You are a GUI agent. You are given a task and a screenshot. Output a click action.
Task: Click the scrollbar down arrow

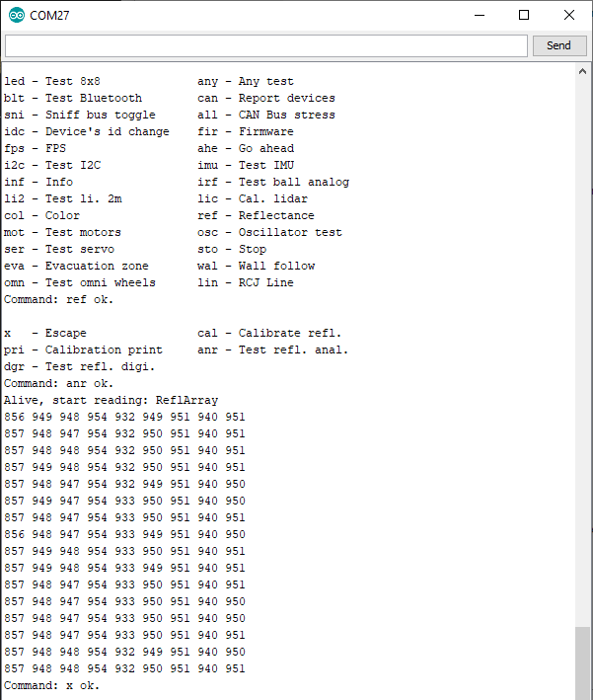pos(583,692)
